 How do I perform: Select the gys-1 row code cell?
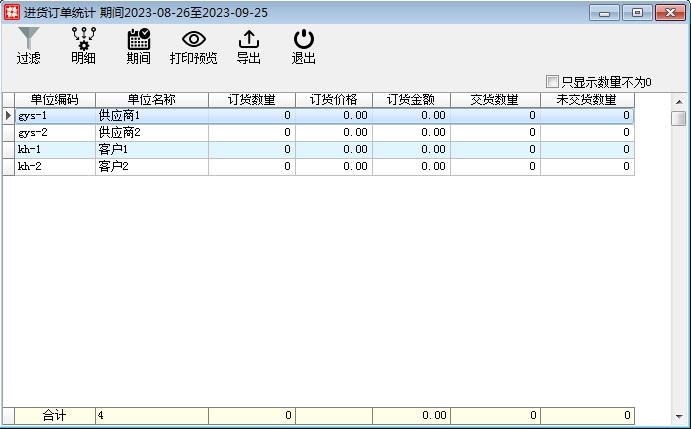point(54,116)
